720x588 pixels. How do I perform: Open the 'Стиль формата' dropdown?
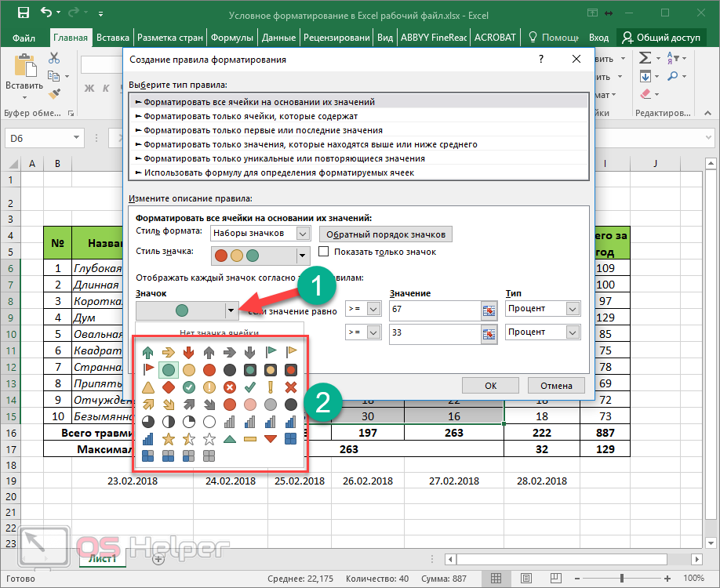[303, 234]
